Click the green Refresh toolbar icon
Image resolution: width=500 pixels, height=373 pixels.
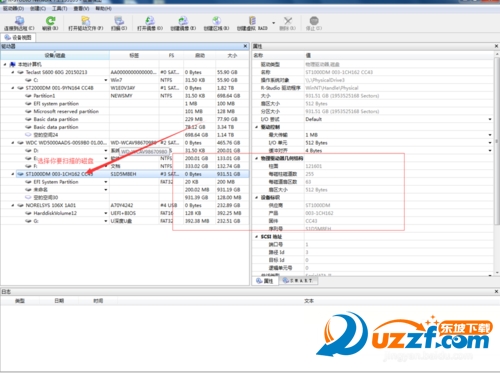(50, 23)
